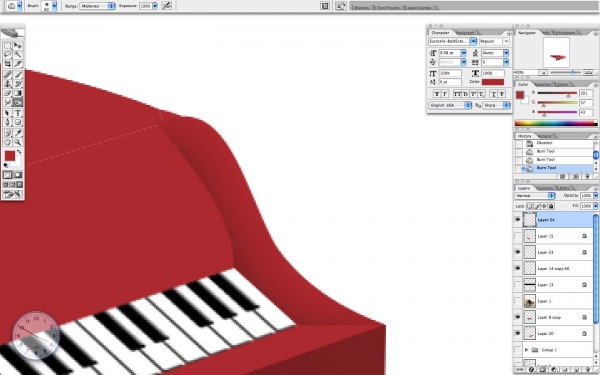Open the Range Midtones dropdown
Viewport: 600px width, 375px height.
97,6
